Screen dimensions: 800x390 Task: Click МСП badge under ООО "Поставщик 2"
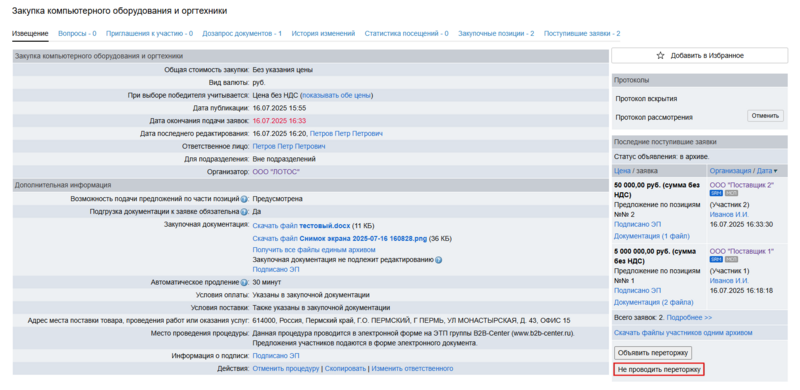point(731,193)
